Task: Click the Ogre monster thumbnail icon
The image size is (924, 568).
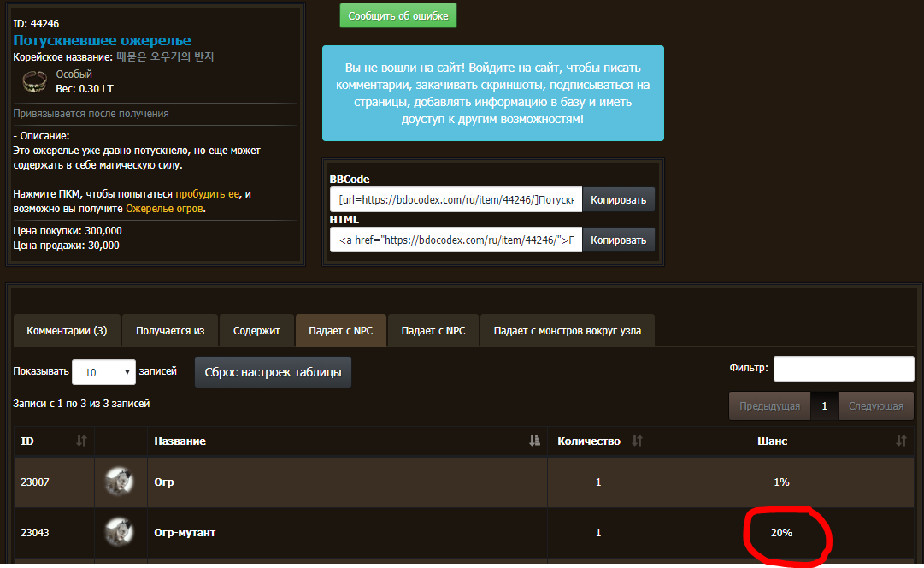Action: click(119, 482)
